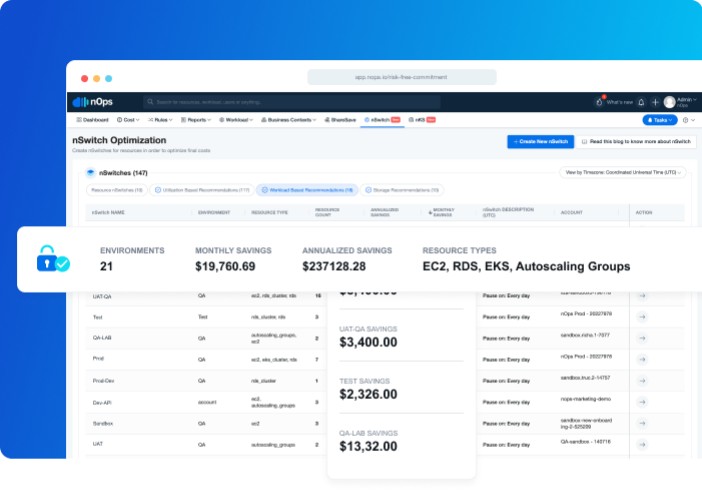Image resolution: width=702 pixels, height=500 pixels.
Task: Sort by MONTHLY SAVINGS column header
Action: [442, 213]
